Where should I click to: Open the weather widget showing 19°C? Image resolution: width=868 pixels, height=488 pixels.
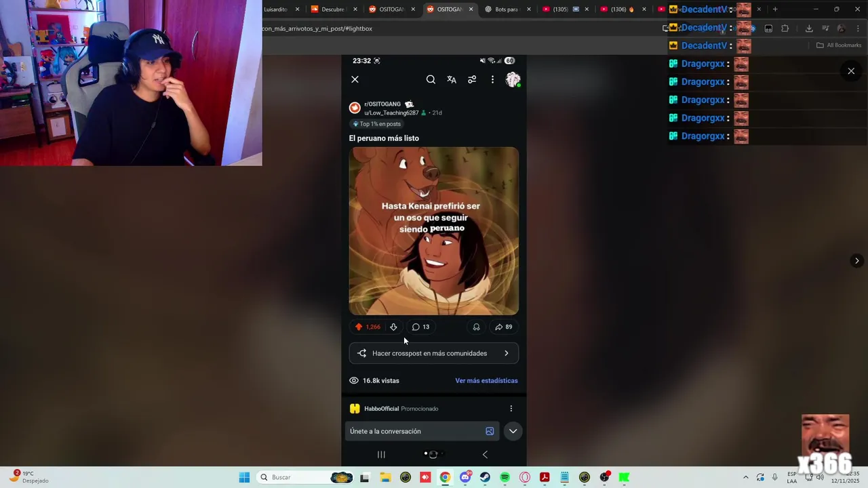(31, 477)
